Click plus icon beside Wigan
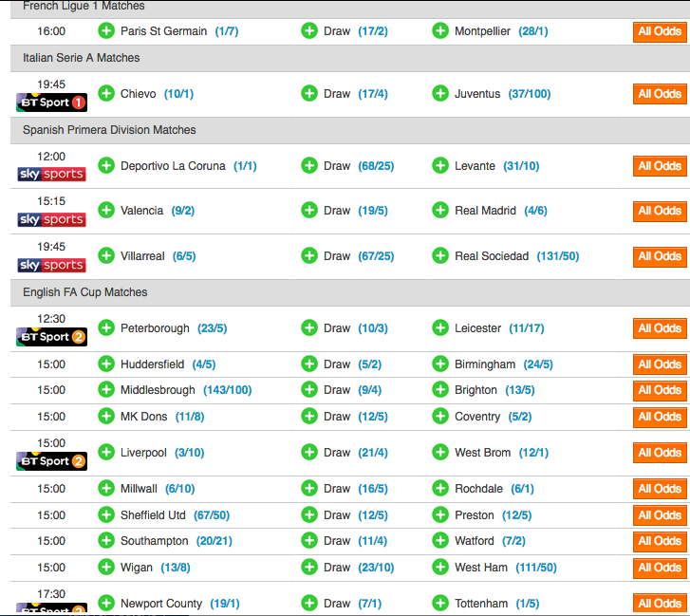 click(106, 567)
